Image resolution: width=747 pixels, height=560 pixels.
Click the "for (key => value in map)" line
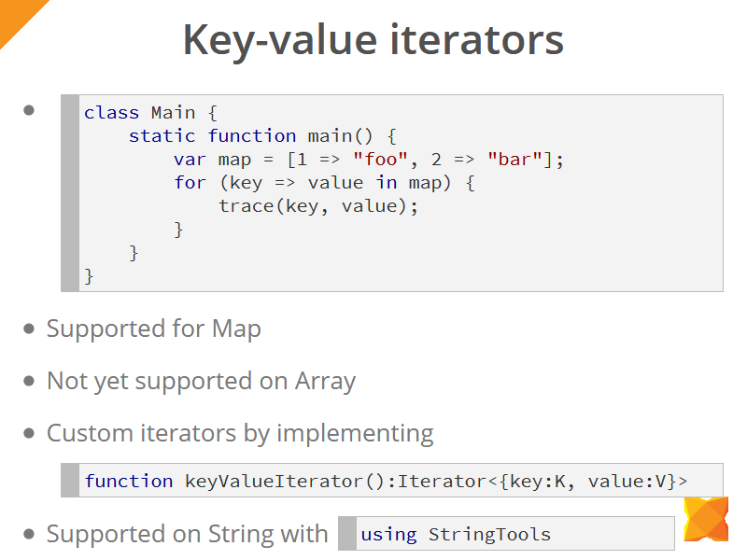324,183
